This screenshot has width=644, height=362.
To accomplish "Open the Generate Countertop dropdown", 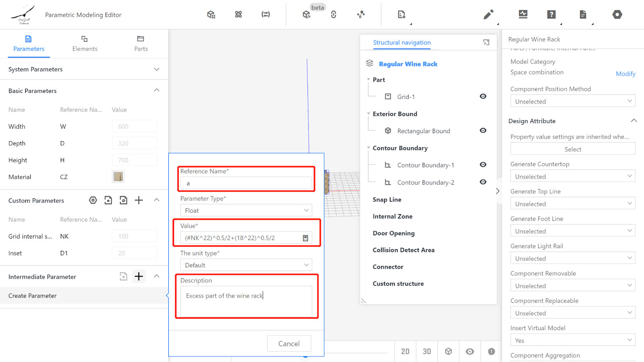I will (572, 177).
